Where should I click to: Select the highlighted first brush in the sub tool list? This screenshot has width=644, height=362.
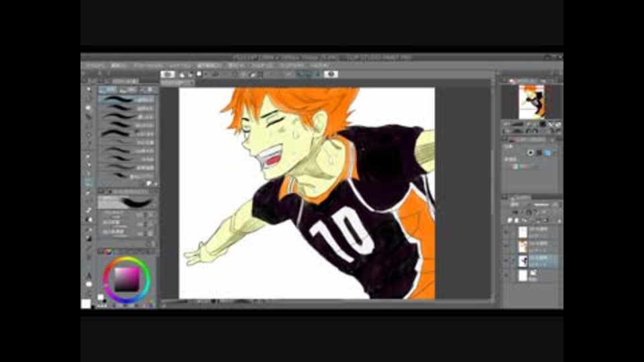pos(127,100)
